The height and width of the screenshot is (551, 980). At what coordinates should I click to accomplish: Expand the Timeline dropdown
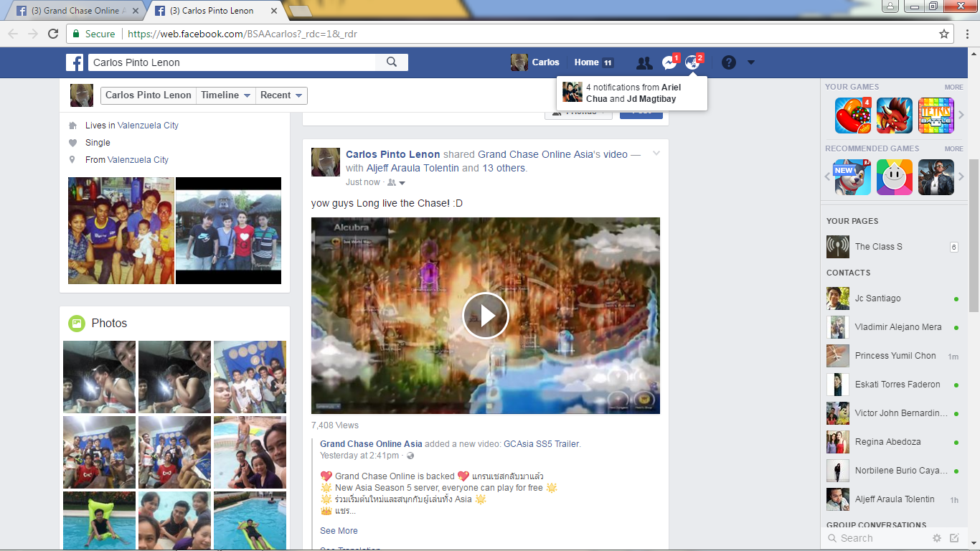tap(225, 95)
